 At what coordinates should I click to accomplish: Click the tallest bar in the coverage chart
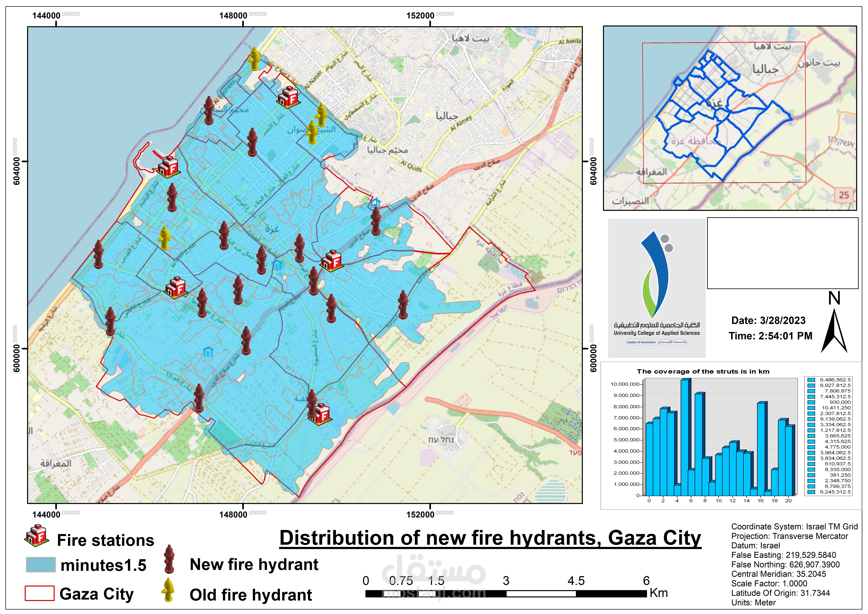686,437
